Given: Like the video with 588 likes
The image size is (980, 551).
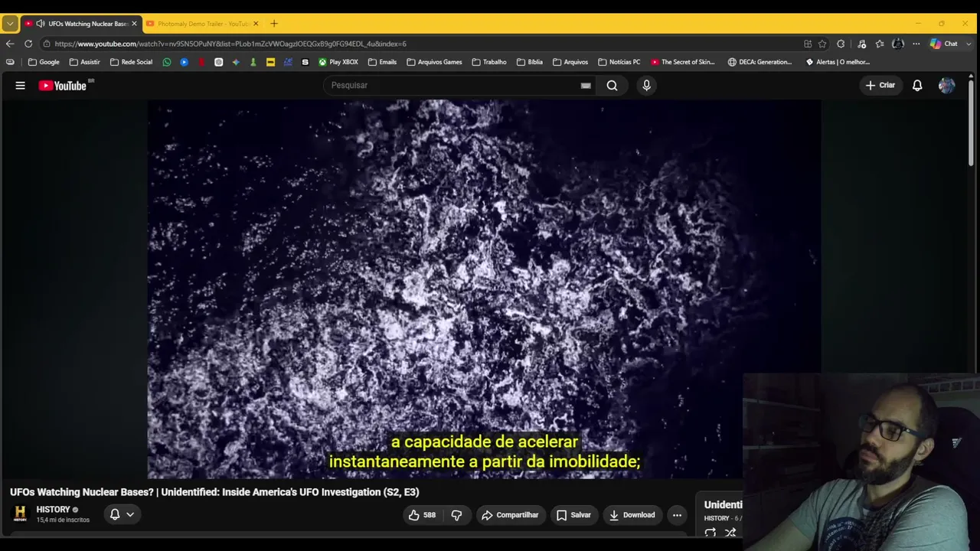Looking at the screenshot, I should tap(423, 515).
